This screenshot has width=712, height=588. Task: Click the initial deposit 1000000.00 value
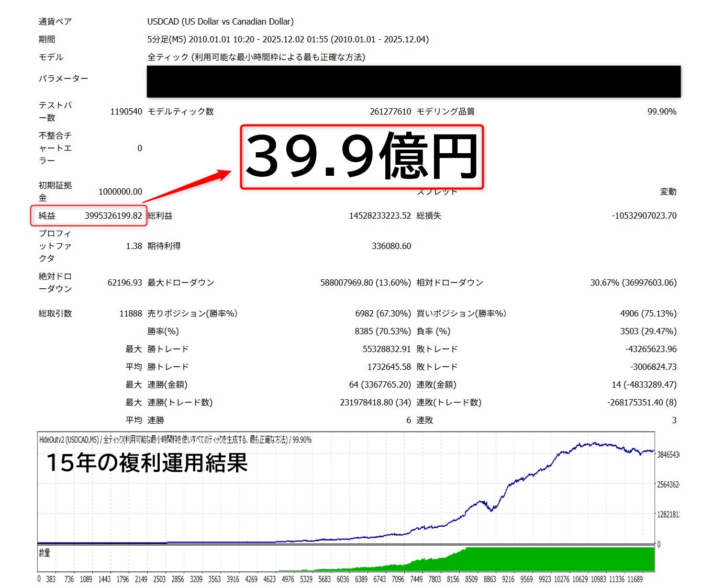tap(120, 191)
